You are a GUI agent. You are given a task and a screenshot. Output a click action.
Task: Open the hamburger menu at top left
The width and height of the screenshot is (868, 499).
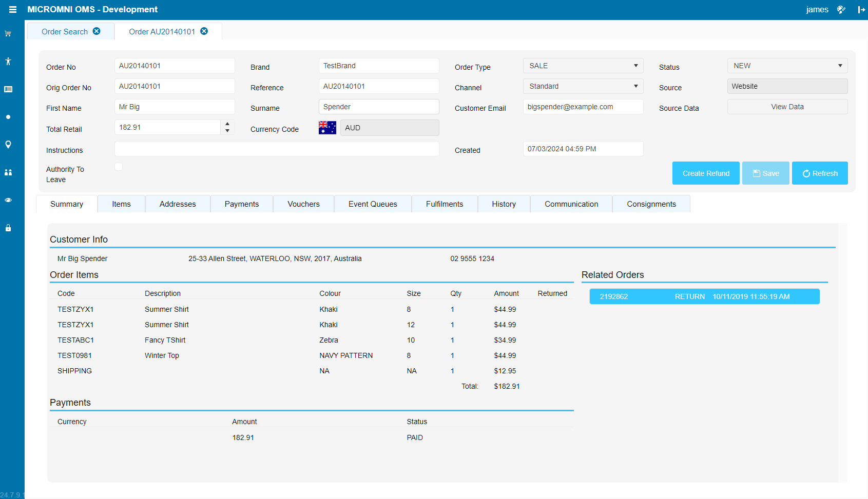click(x=12, y=9)
